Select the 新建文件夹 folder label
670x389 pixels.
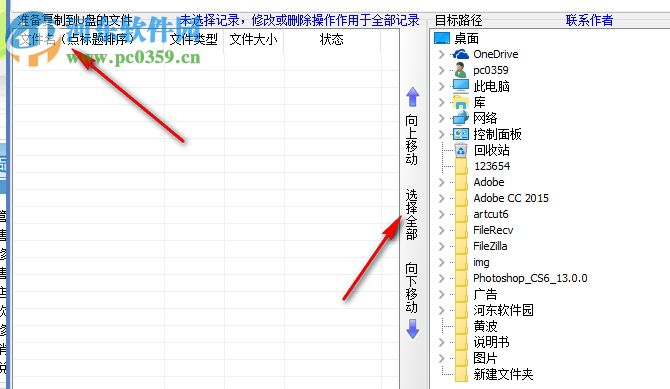[503, 374]
